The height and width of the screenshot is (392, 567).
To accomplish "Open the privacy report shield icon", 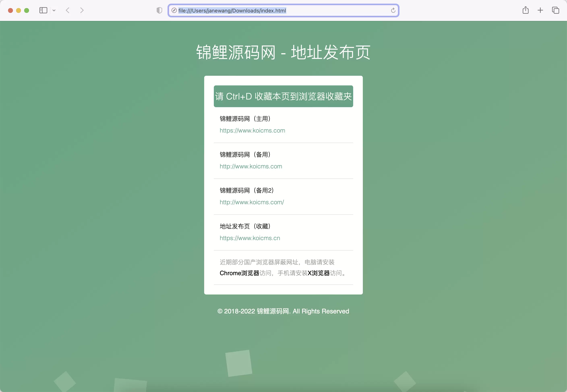I will (x=159, y=10).
